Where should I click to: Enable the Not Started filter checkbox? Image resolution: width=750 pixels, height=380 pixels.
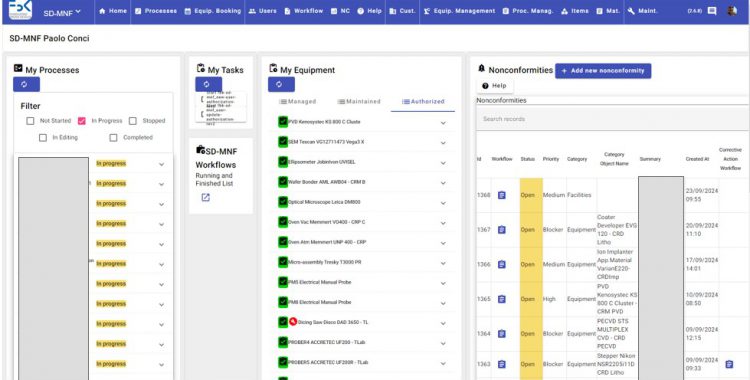coord(30,121)
